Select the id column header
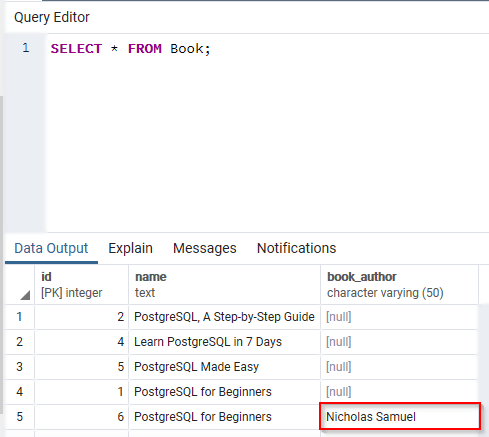489x437 pixels. tap(82, 285)
